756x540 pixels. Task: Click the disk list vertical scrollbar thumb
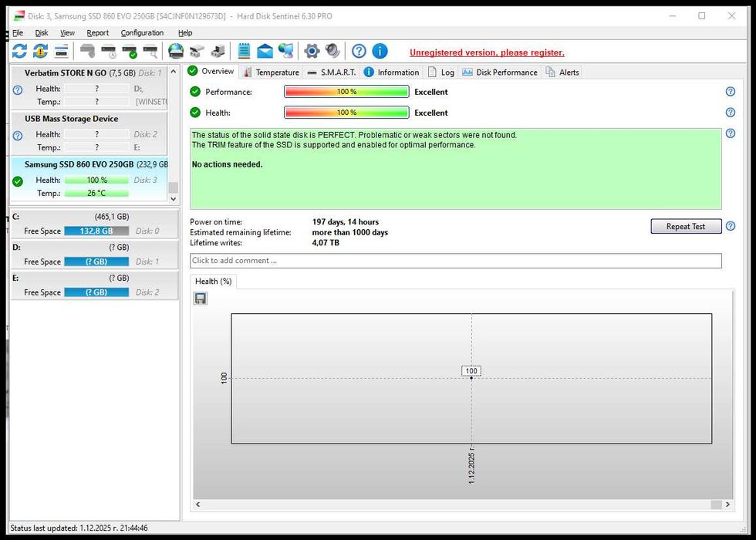coord(174,187)
